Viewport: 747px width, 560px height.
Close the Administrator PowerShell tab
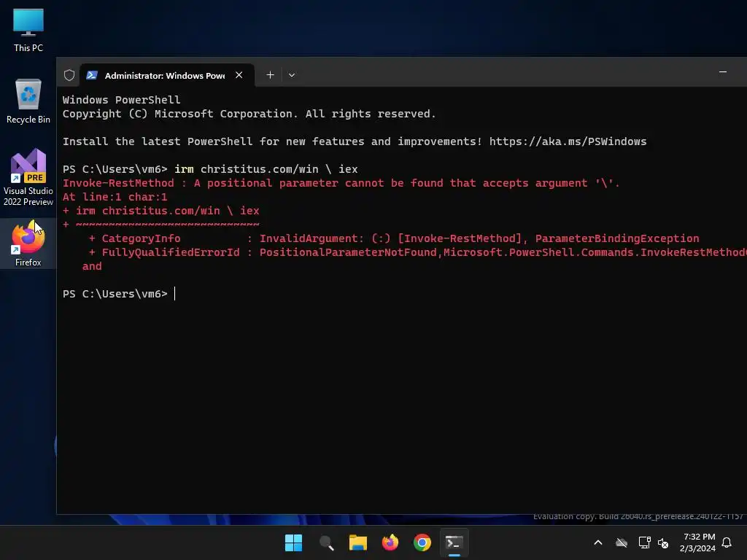(x=239, y=75)
